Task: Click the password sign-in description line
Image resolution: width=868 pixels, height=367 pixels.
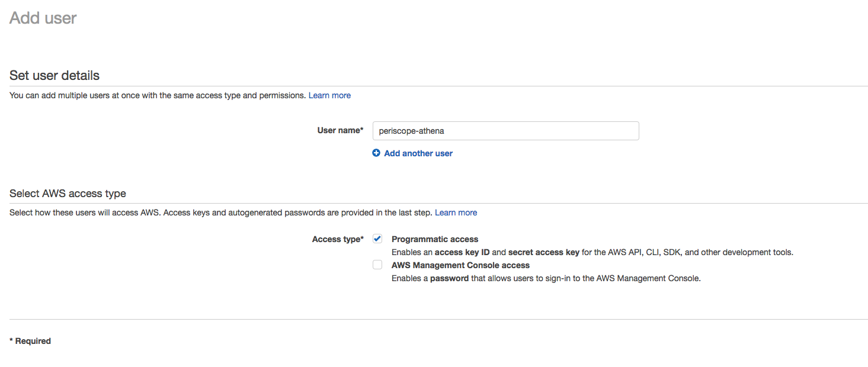Action: 546,278
